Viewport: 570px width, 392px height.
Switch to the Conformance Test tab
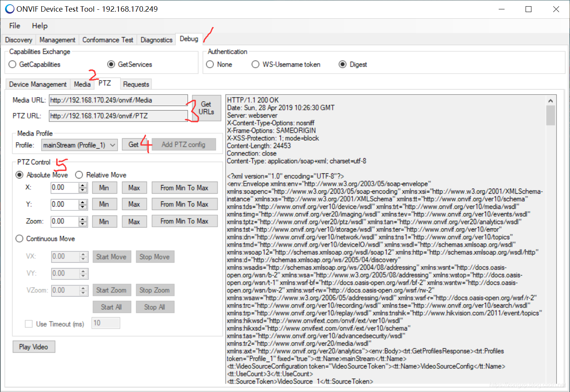[x=108, y=40]
